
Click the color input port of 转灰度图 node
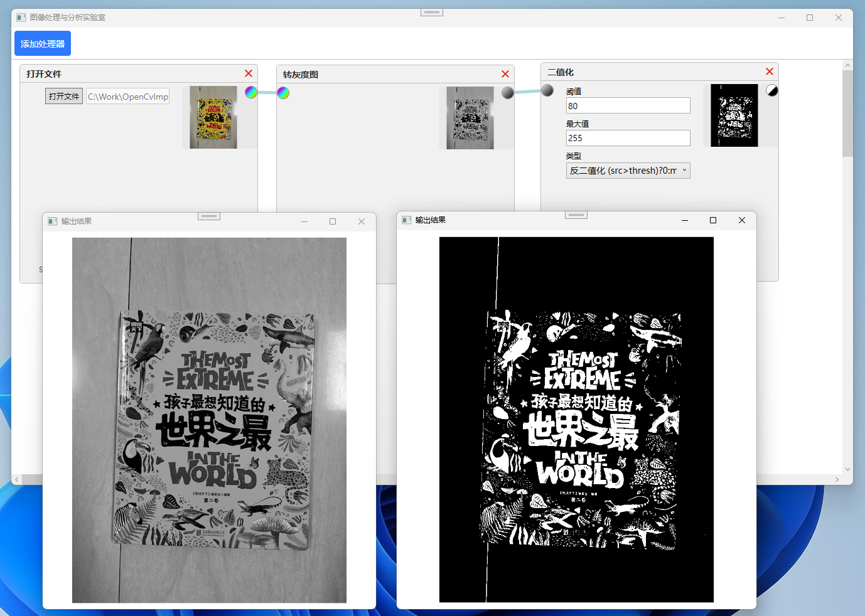point(283,93)
